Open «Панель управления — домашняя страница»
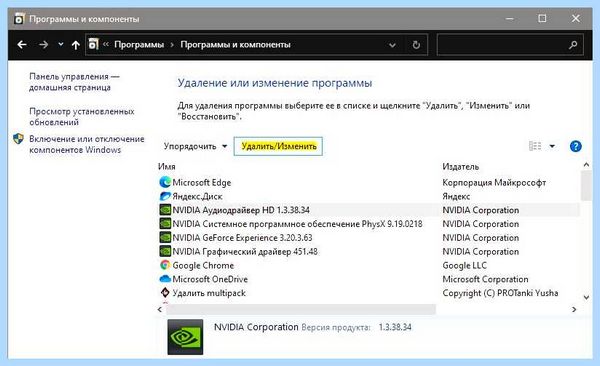 [x=74, y=82]
